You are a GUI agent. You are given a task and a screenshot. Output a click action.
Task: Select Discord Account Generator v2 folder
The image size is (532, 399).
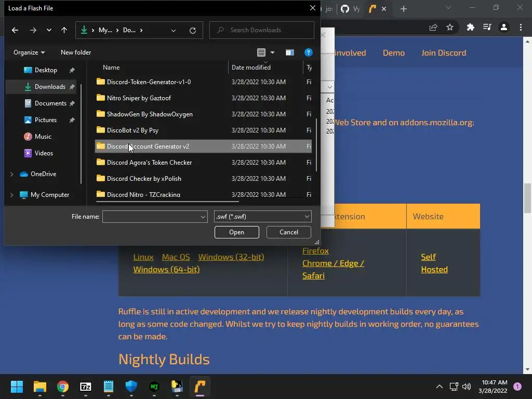click(203, 147)
